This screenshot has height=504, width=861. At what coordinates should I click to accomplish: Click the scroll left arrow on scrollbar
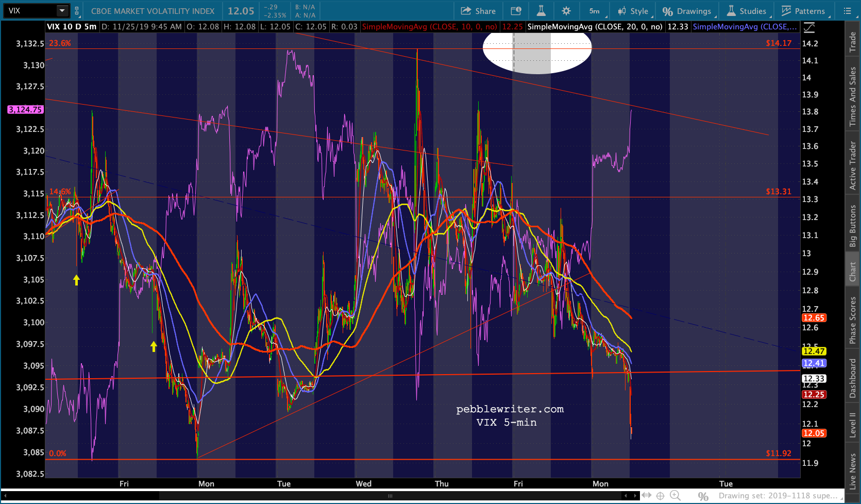pyautogui.click(x=5, y=496)
